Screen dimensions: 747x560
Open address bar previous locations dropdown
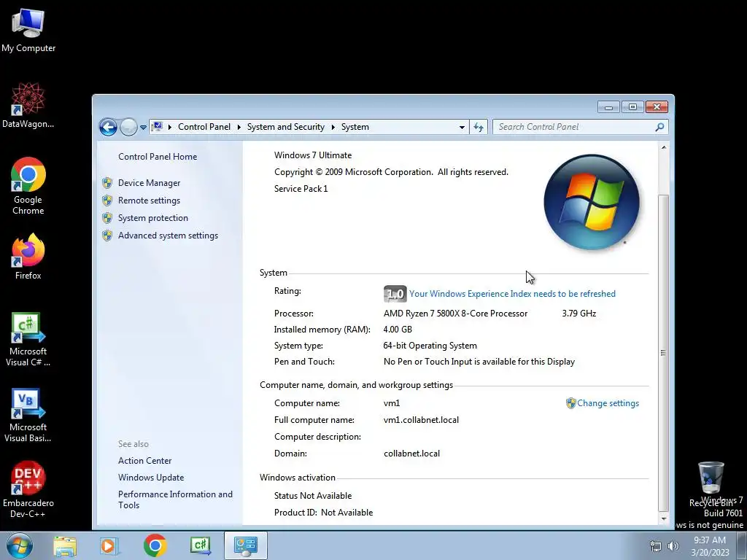point(462,127)
